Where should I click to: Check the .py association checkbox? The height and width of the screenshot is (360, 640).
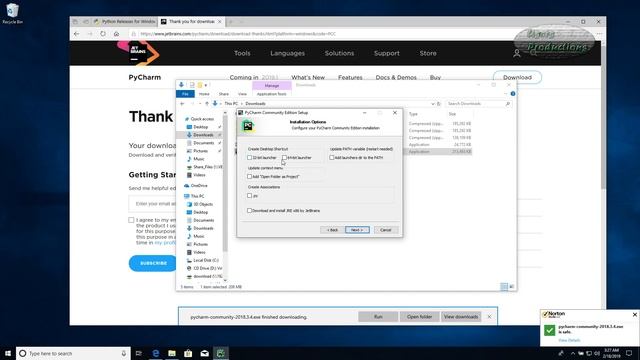(249, 196)
